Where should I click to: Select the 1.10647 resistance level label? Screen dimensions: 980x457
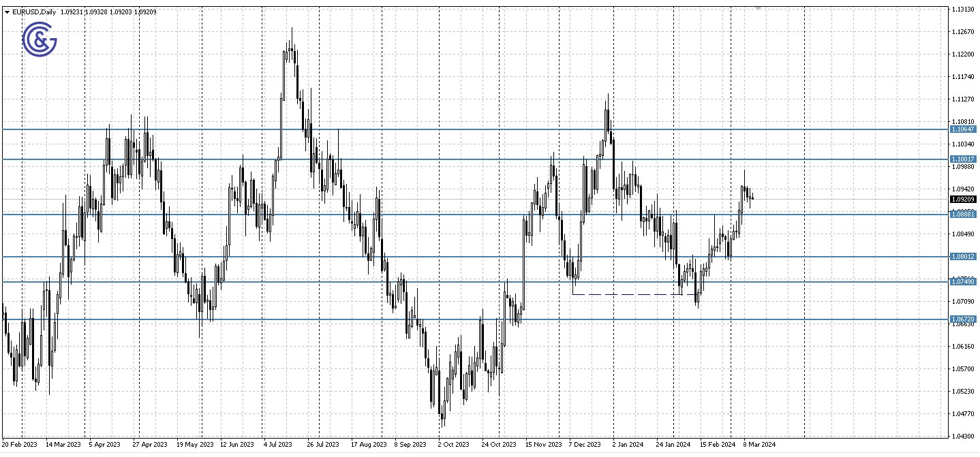[x=963, y=128]
